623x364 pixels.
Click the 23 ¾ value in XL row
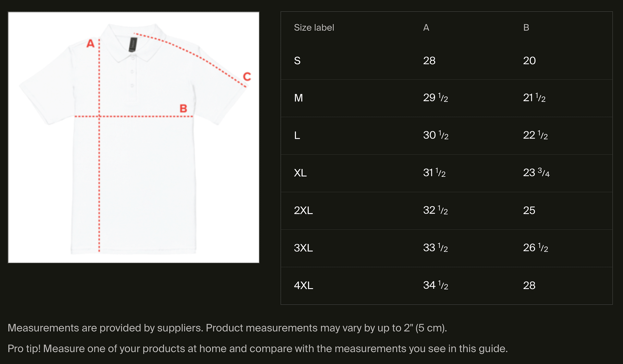(x=536, y=173)
